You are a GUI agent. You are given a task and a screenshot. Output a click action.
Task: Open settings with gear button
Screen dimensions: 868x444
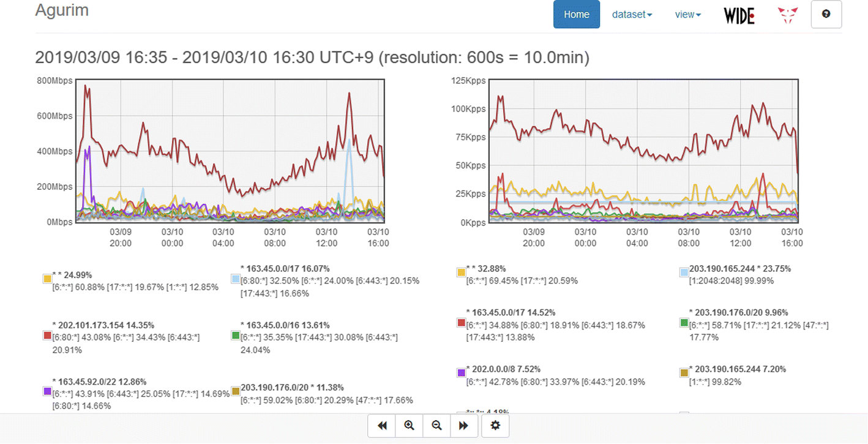coord(496,426)
